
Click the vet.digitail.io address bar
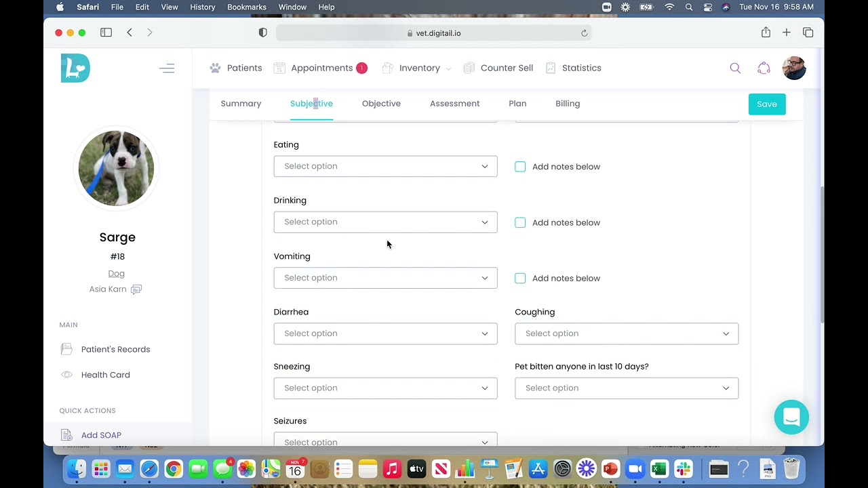434,33
